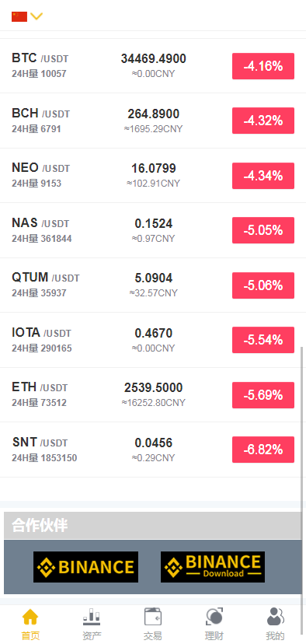The image size is (306, 644).
Task: Click NAS -5.05% change badge
Action: 263,230
